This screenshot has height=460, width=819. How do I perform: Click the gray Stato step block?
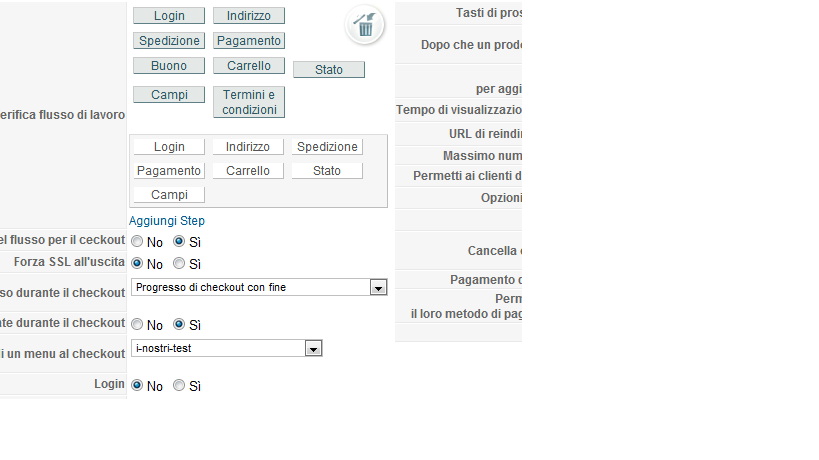click(x=329, y=69)
